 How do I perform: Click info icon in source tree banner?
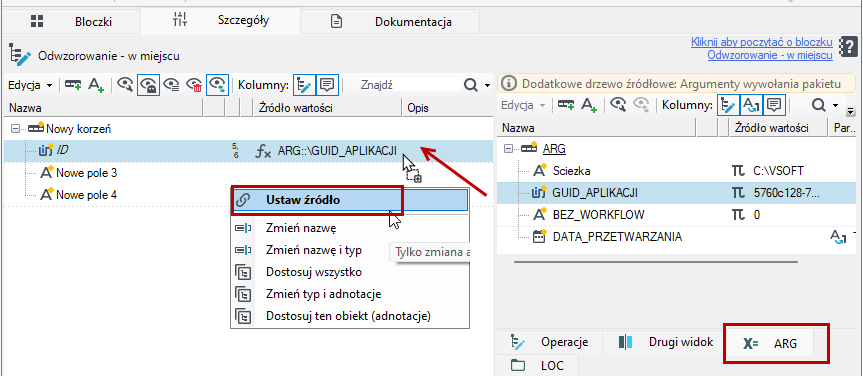[x=510, y=84]
